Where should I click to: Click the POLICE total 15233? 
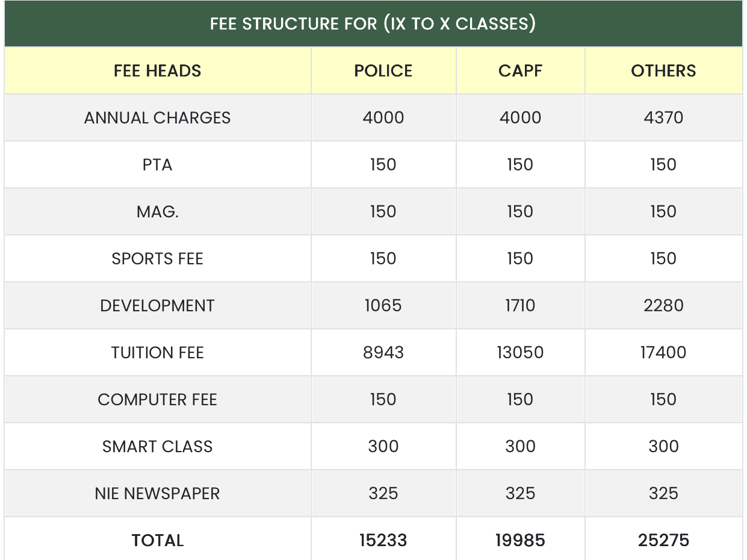tap(383, 540)
